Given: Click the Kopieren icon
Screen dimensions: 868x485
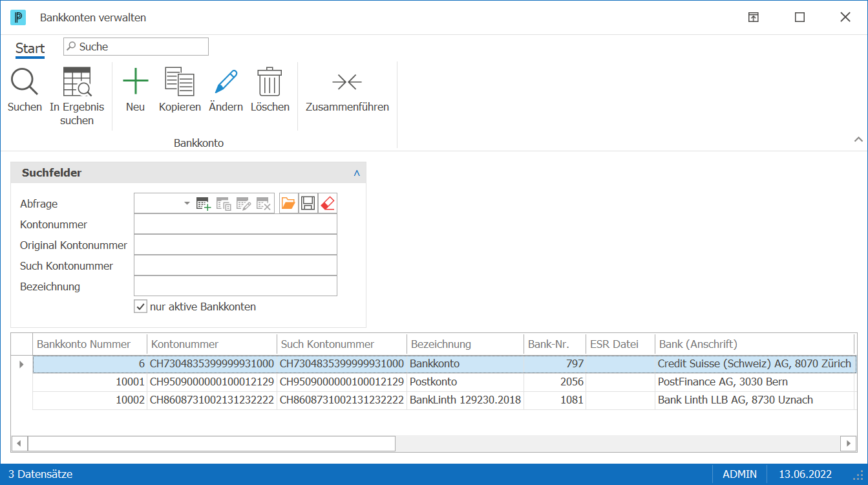Looking at the screenshot, I should click(x=180, y=82).
